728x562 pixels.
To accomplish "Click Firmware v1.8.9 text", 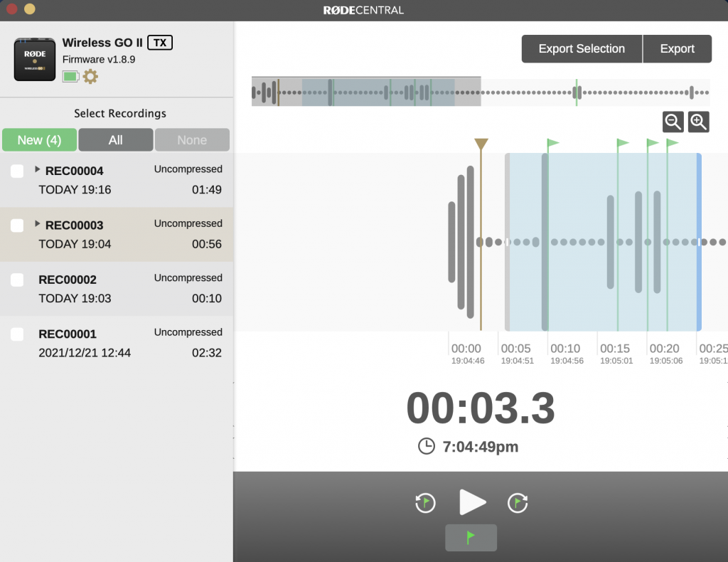I will tap(99, 60).
